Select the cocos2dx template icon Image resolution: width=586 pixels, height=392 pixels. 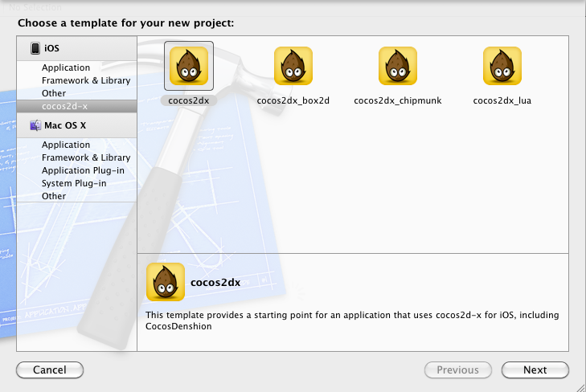tap(189, 66)
